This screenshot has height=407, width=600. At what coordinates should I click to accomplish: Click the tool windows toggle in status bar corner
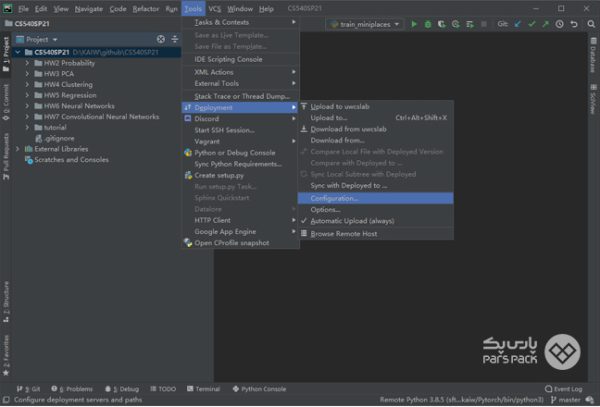pos(6,400)
